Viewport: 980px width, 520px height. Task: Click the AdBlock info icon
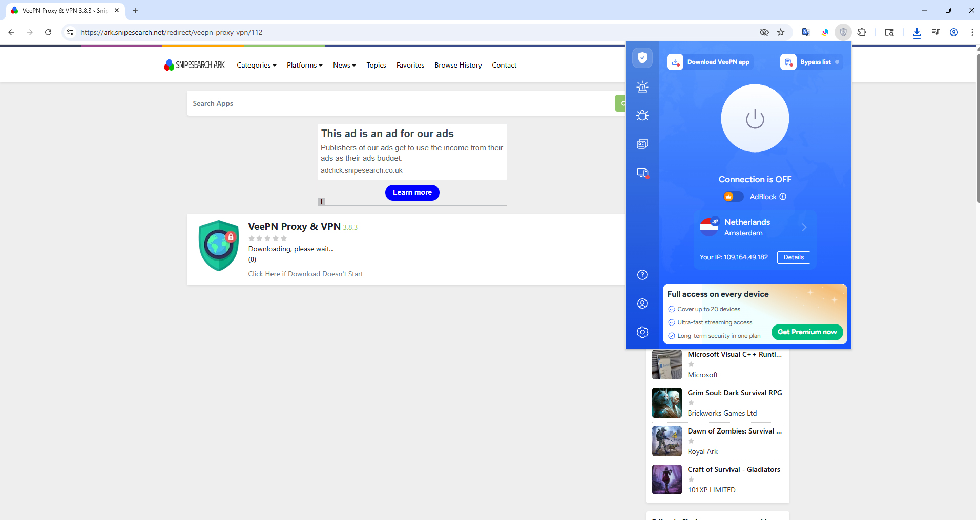[783, 197]
